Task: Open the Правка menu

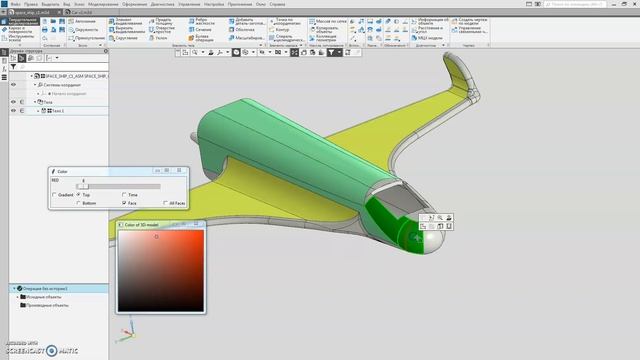Action: [31, 4]
